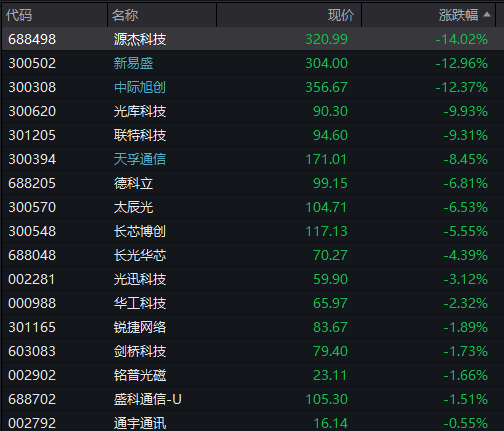Select stock code 301205
The height and width of the screenshot is (431, 504).
[32, 135]
